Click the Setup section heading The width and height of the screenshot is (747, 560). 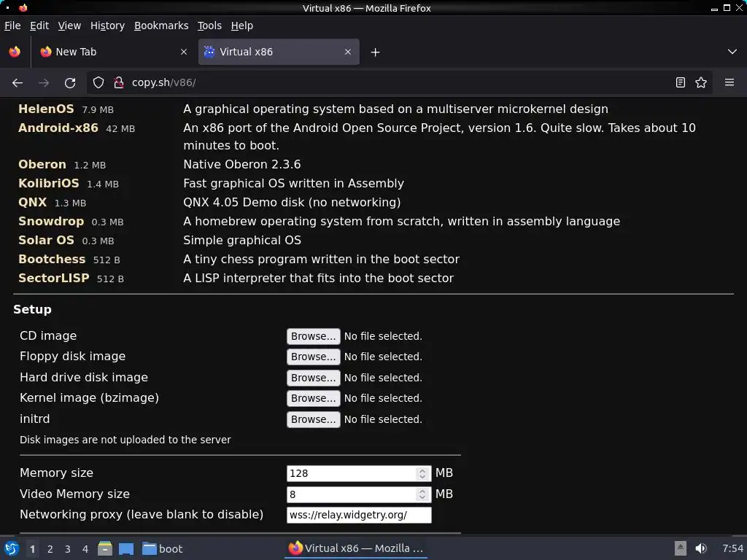click(x=32, y=309)
